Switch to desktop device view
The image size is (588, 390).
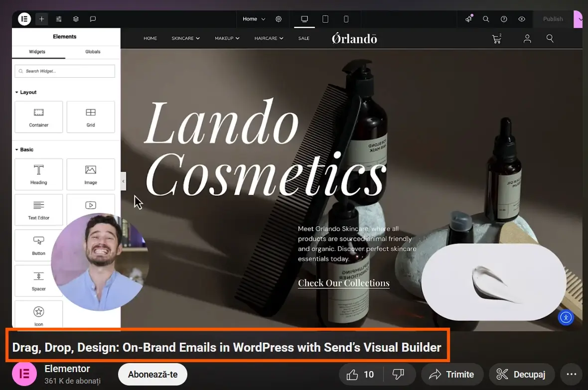(x=304, y=19)
